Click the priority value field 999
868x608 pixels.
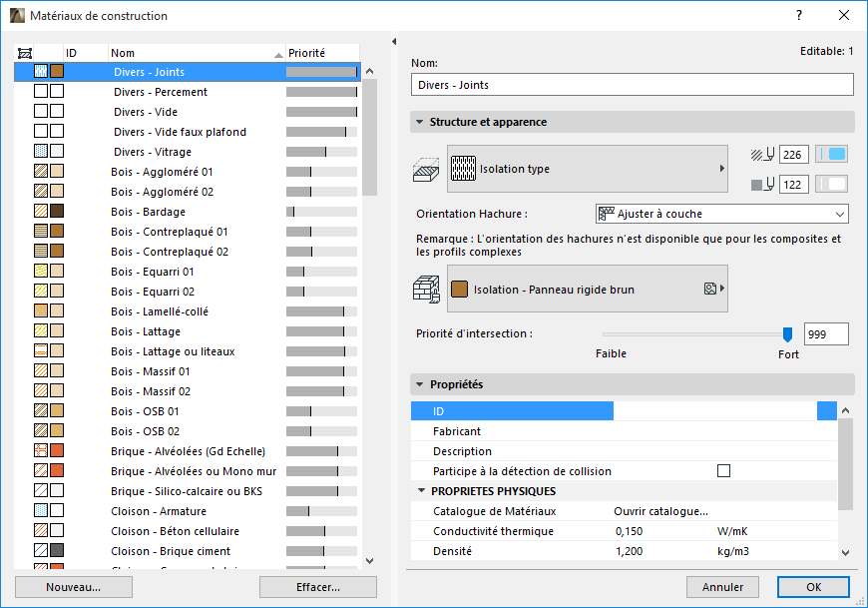(826, 333)
